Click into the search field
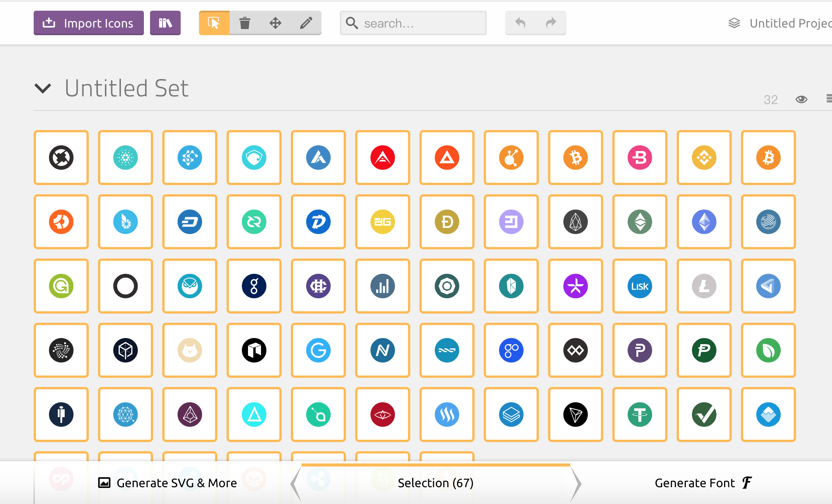Viewport: 832px width, 504px height. pyautogui.click(x=413, y=23)
